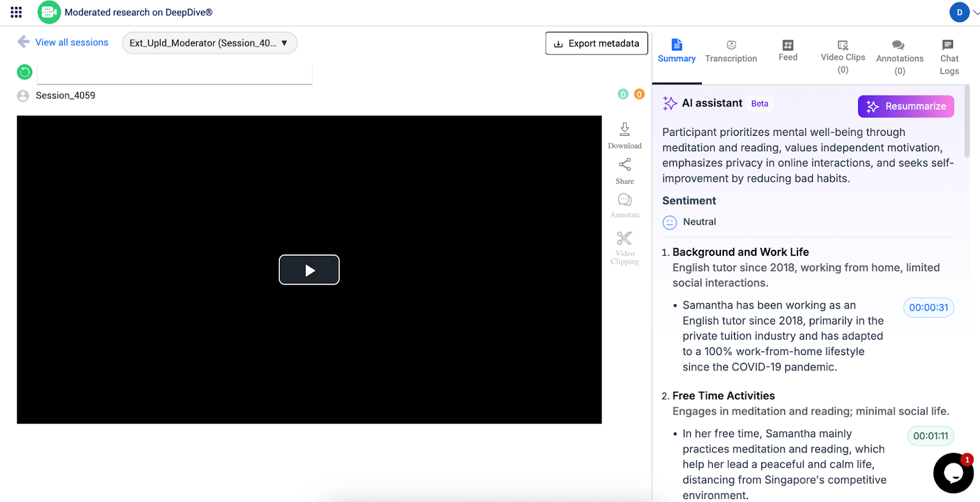The height and width of the screenshot is (502, 980).
Task: Click the empty text field above Session_4059
Action: [175, 73]
